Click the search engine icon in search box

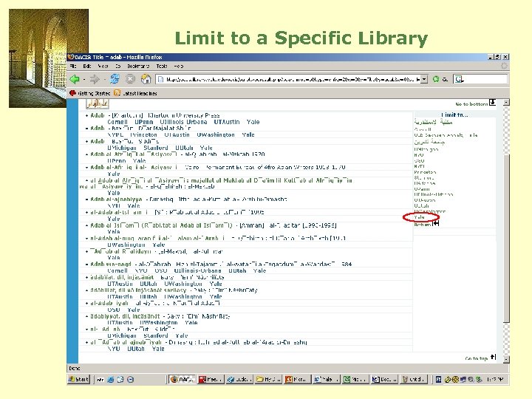tap(459, 79)
